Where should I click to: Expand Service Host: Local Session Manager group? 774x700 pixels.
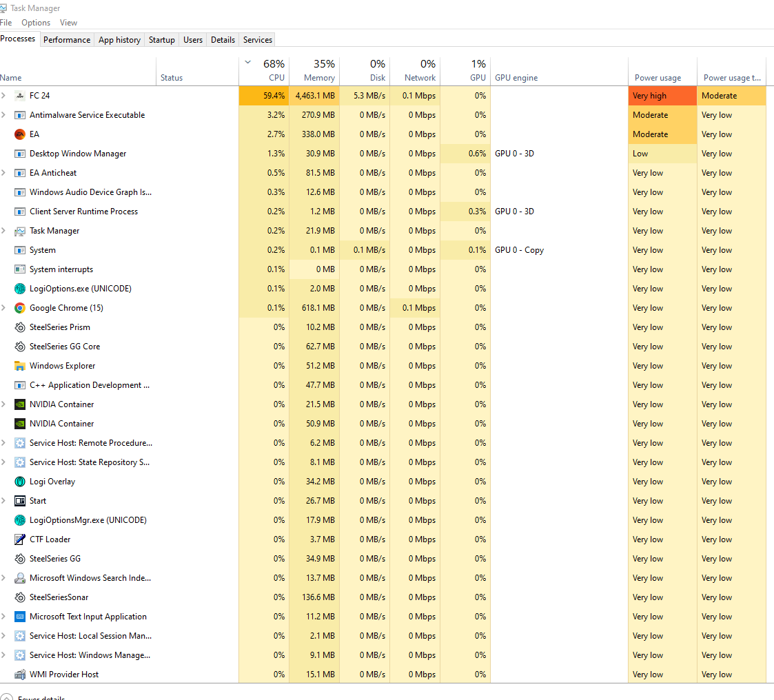3,636
